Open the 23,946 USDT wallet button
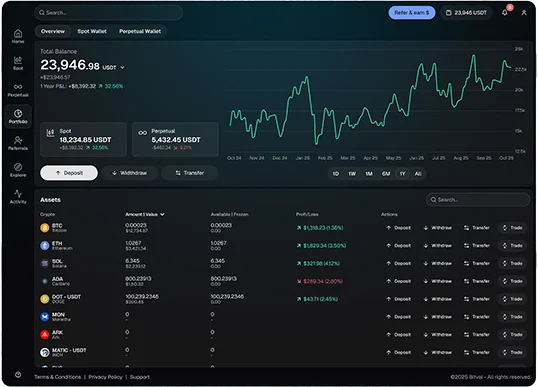Screen dimensions: 538x387 click(466, 13)
